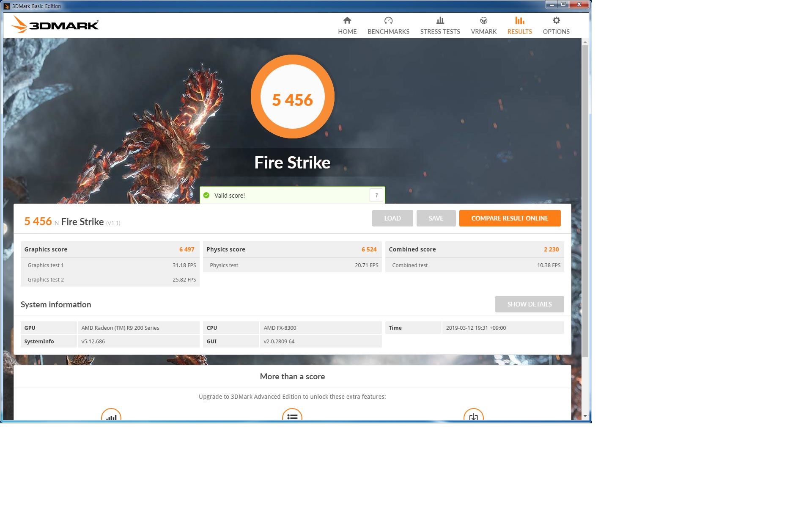The width and height of the screenshot is (812, 508).
Task: Click the Time value 2019-03-12 19:31
Action: pyautogui.click(x=476, y=328)
